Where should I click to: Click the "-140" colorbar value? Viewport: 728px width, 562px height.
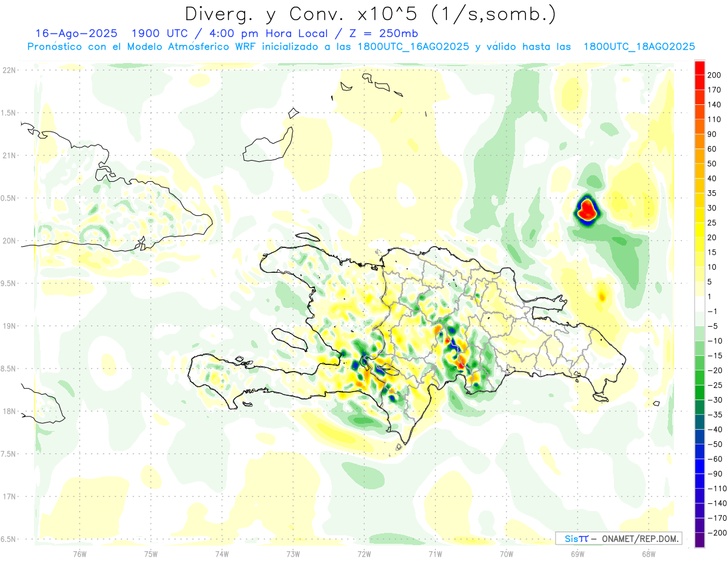coord(717,503)
